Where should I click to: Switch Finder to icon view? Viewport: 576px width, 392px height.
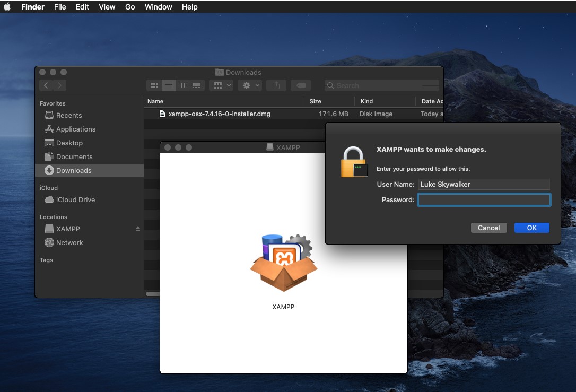coord(154,85)
